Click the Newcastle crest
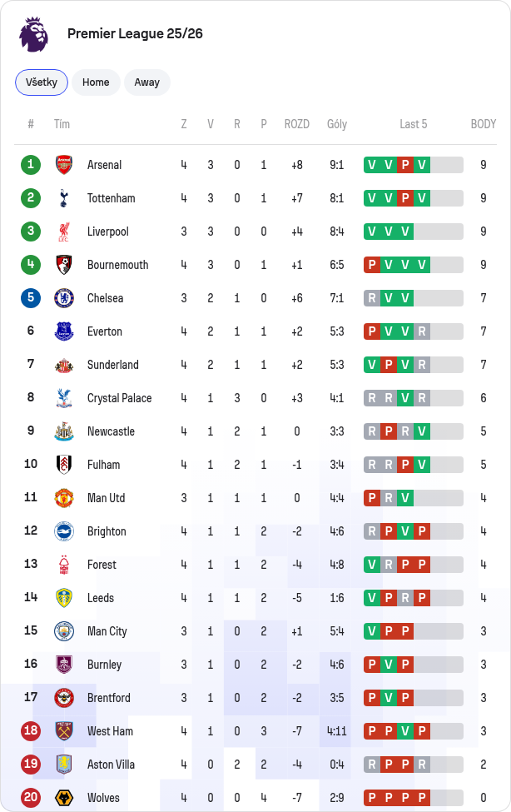Image resolution: width=511 pixels, height=812 pixels. (64, 431)
